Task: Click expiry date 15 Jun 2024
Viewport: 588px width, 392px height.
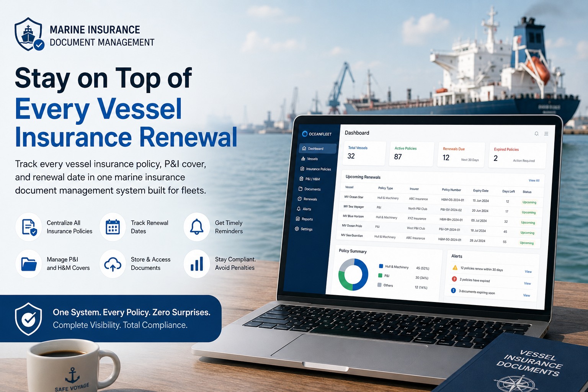Action: pos(480,201)
